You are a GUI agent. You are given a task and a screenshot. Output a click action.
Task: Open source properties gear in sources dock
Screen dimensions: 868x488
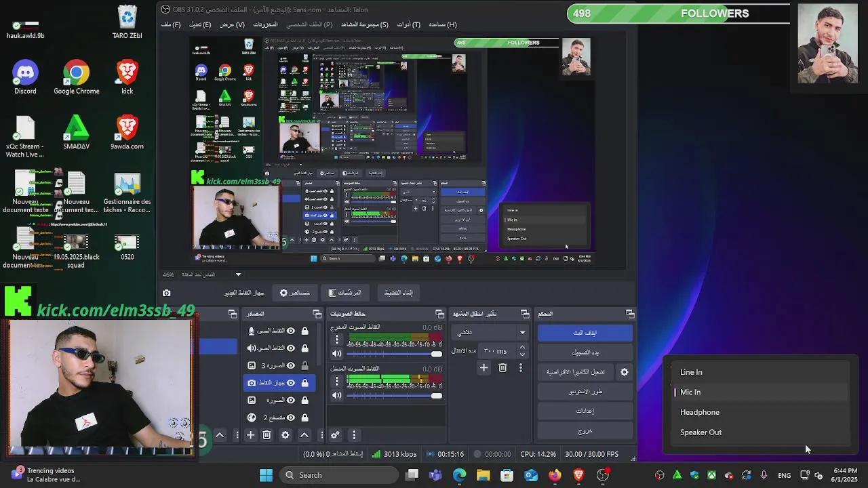click(285, 435)
